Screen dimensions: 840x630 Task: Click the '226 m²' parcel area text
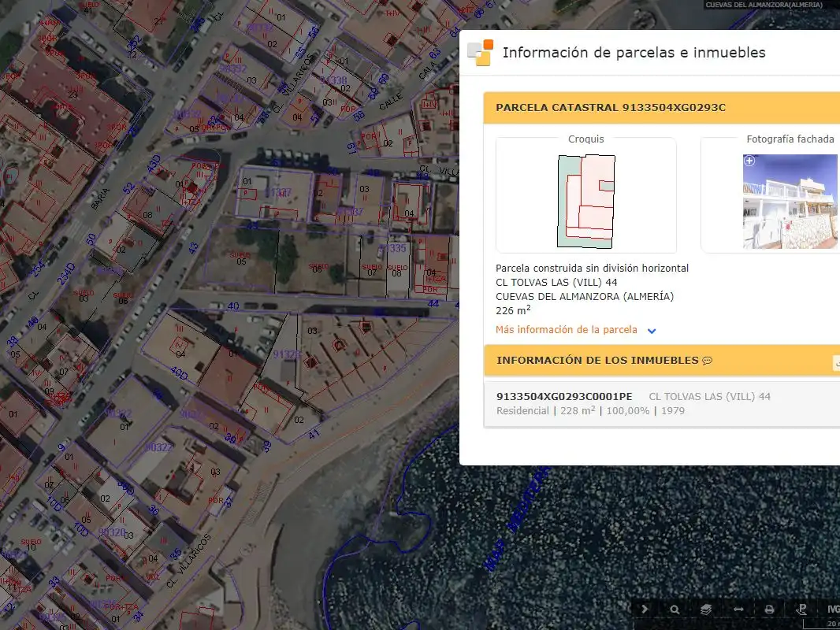tap(513, 310)
